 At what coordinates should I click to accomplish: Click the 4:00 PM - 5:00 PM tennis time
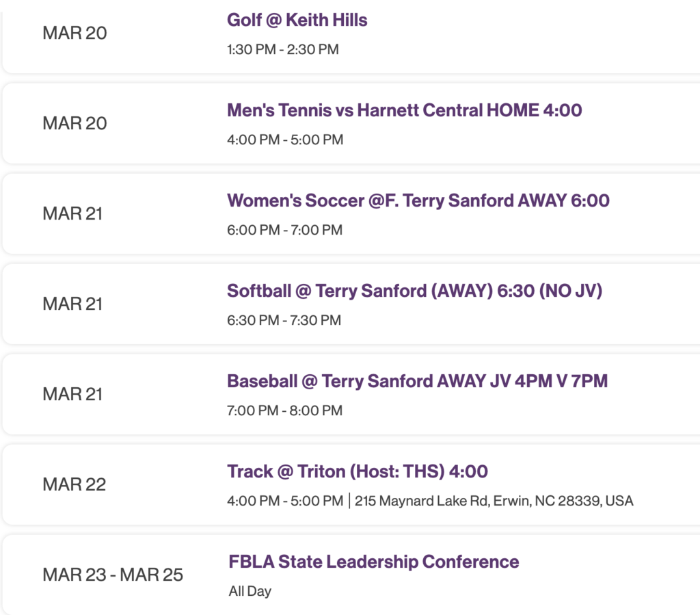283,140
